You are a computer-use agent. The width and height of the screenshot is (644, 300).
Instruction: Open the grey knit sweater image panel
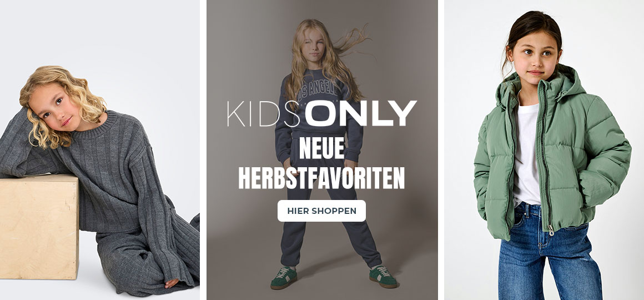(x=100, y=150)
